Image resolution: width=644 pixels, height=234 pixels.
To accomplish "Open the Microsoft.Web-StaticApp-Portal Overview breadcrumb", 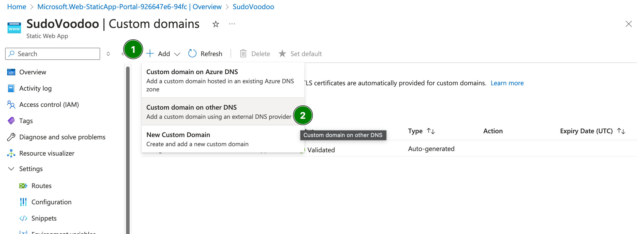I will (x=129, y=7).
